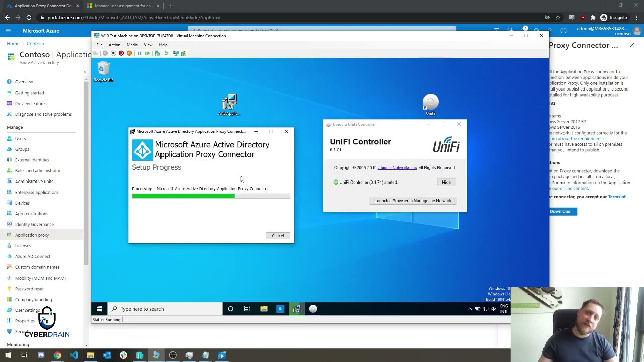Viewport: 644px width, 362px height.
Task: Click the setup progress bar in connector installer
Action: 211,196
